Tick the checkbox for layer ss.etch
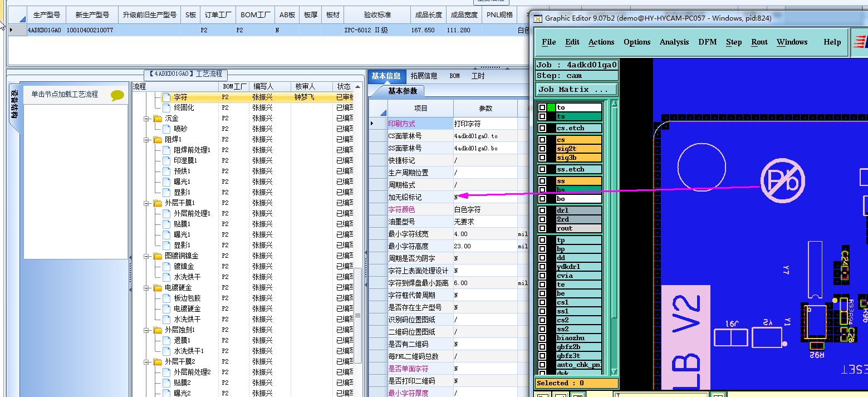 coord(542,169)
